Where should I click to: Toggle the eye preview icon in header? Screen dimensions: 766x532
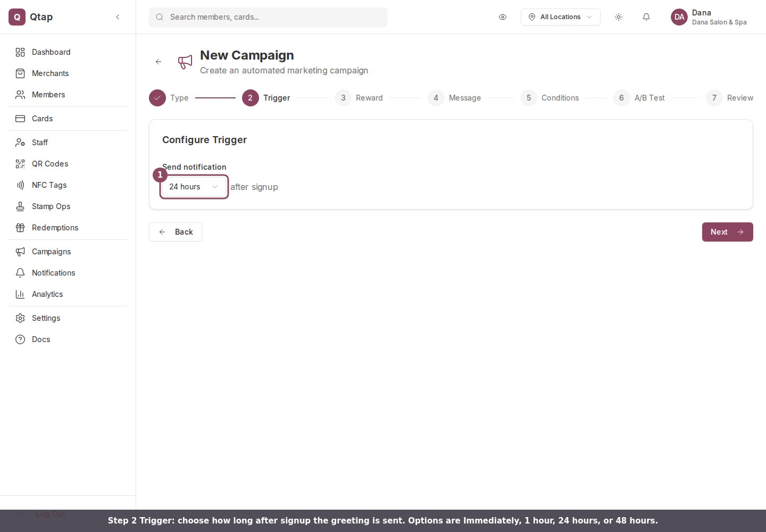[x=503, y=17]
